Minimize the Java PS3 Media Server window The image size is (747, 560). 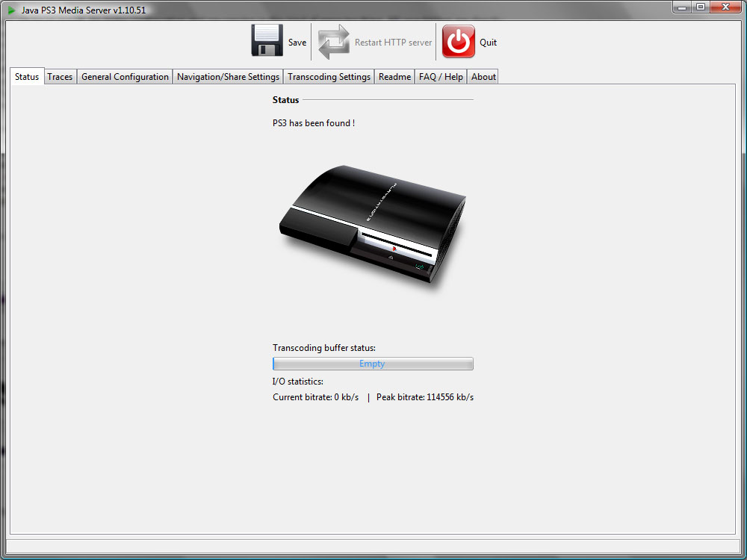click(x=682, y=7)
